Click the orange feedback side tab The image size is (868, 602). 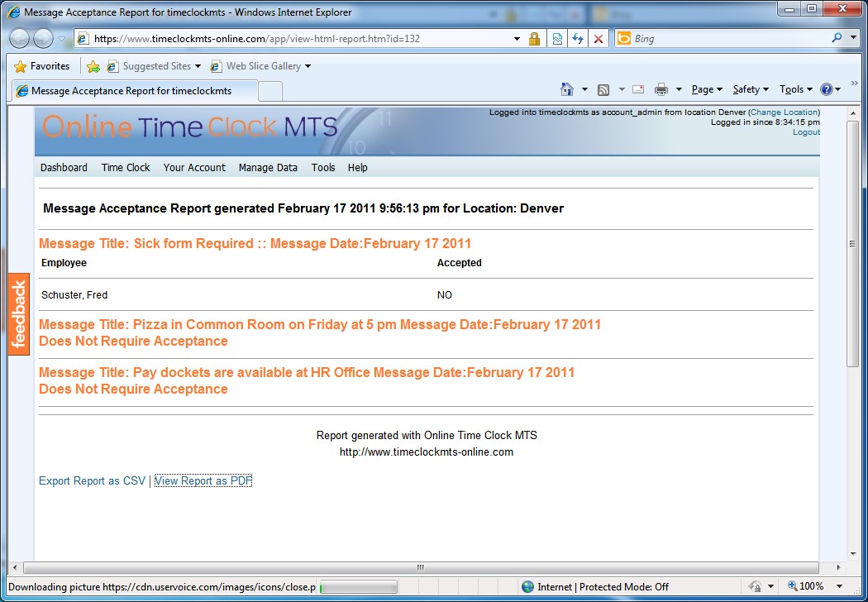click(x=19, y=314)
